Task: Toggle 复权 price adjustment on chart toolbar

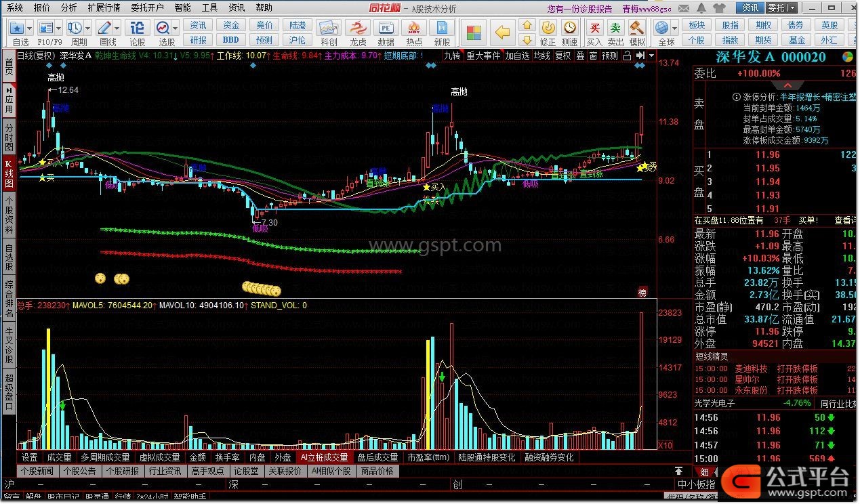Action: [563, 56]
